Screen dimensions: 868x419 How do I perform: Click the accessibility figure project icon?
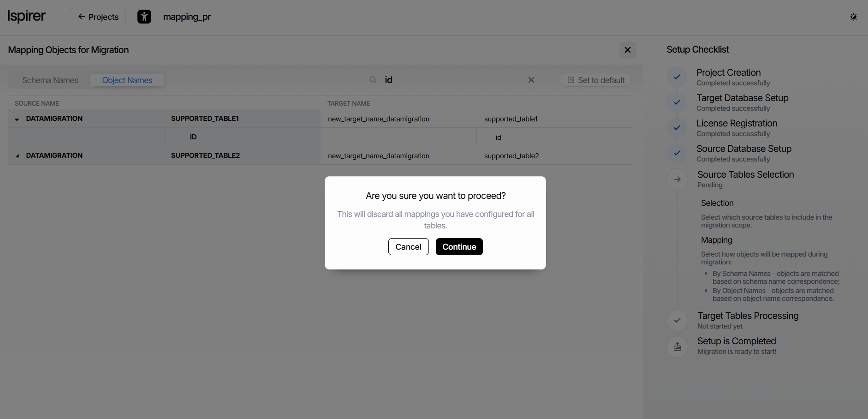click(144, 17)
